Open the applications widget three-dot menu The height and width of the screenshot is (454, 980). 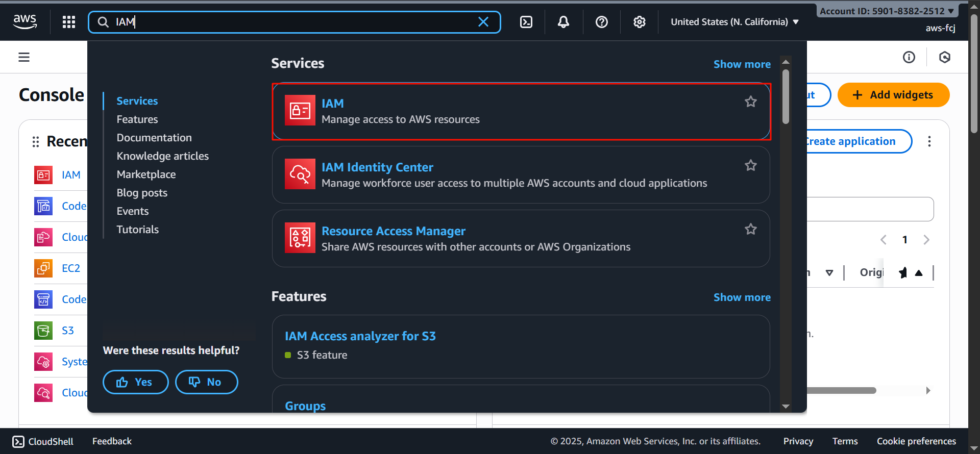(929, 141)
